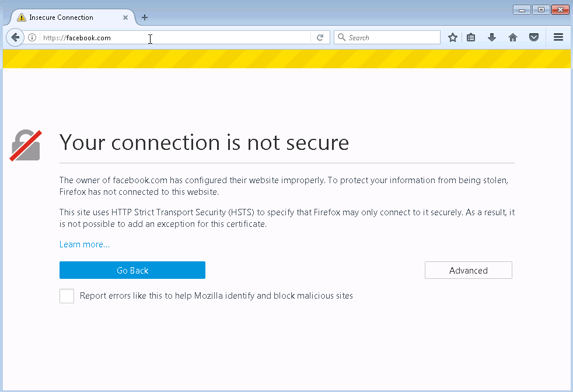Viewport: 573px width, 392px height.
Task: Reload the current page
Action: [x=320, y=37]
